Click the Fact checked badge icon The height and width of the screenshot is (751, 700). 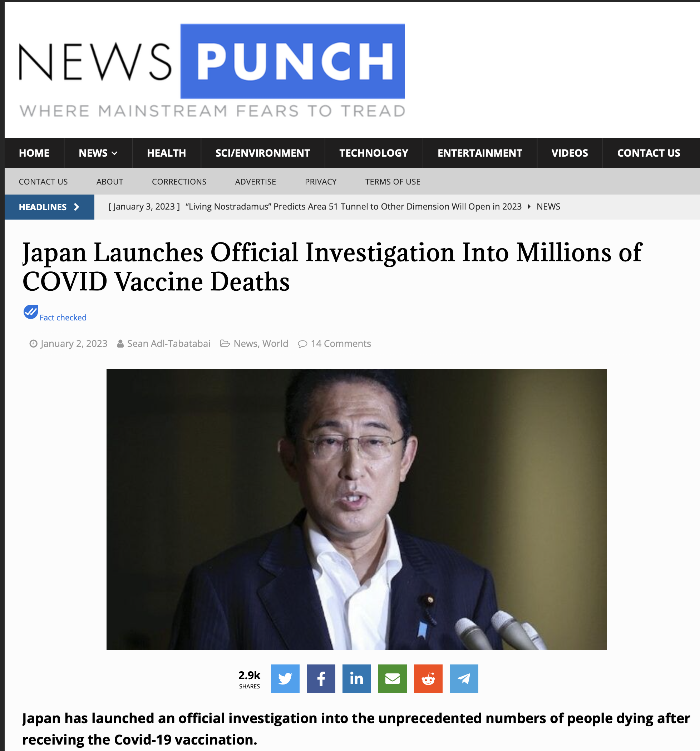click(31, 312)
